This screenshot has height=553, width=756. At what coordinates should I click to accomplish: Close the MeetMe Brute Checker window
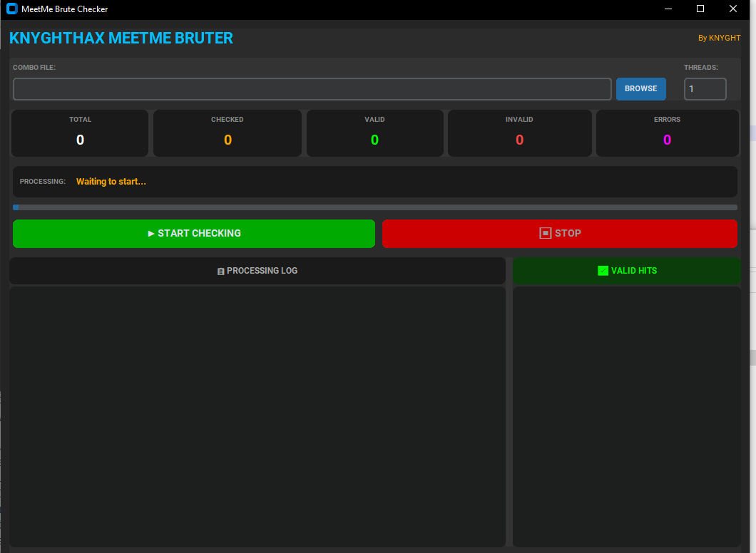tap(733, 9)
